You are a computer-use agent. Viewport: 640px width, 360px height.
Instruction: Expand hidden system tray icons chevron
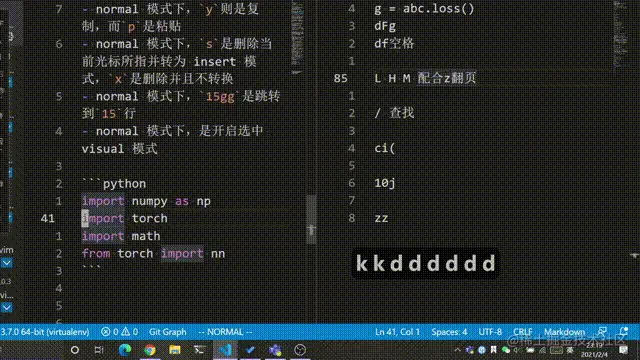[x=457, y=350]
